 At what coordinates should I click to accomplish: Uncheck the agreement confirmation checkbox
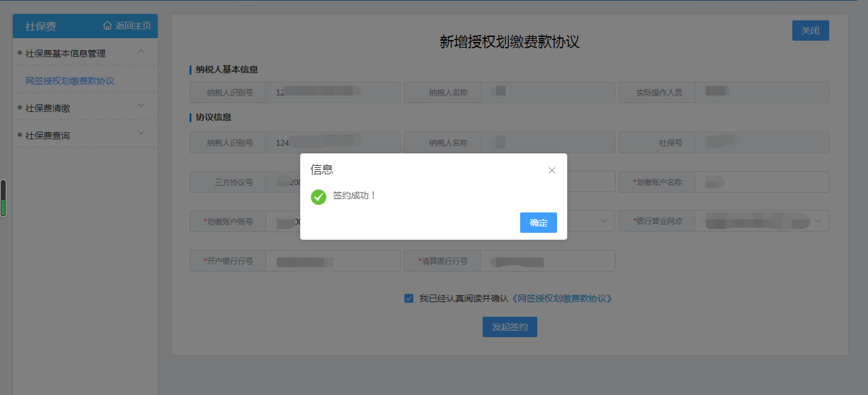408,298
